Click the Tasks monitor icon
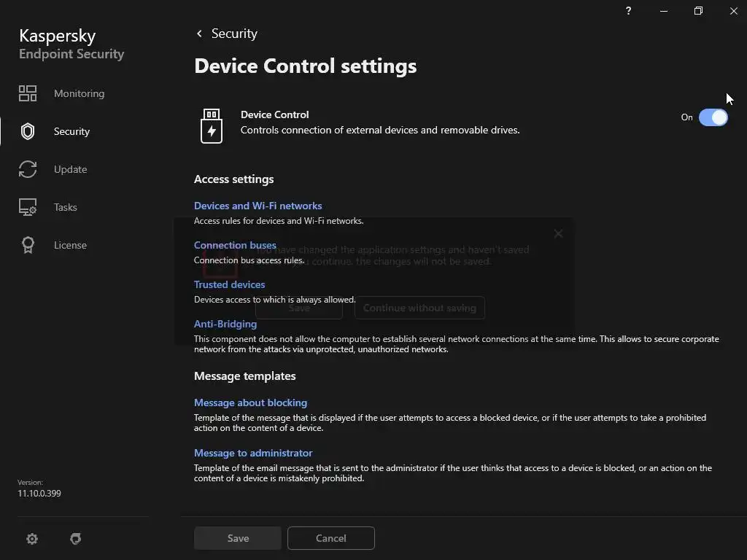Viewport: 747px width, 560px height. coord(28,207)
